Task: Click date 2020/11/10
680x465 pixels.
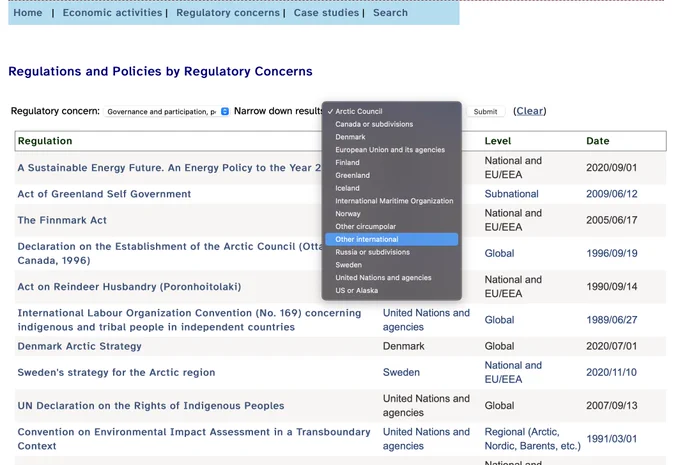Action: tap(611, 372)
